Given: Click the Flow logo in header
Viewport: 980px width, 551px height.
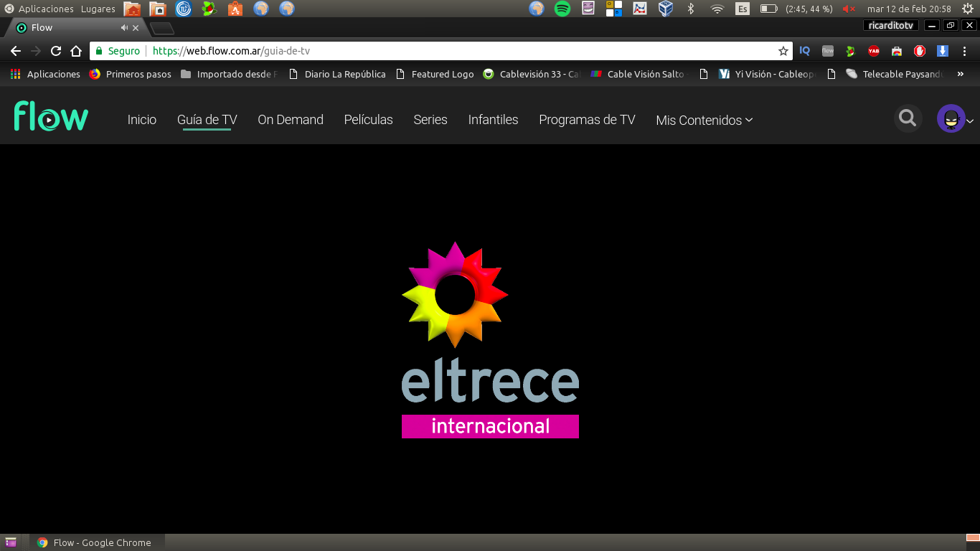Looking at the screenshot, I should click(x=51, y=116).
